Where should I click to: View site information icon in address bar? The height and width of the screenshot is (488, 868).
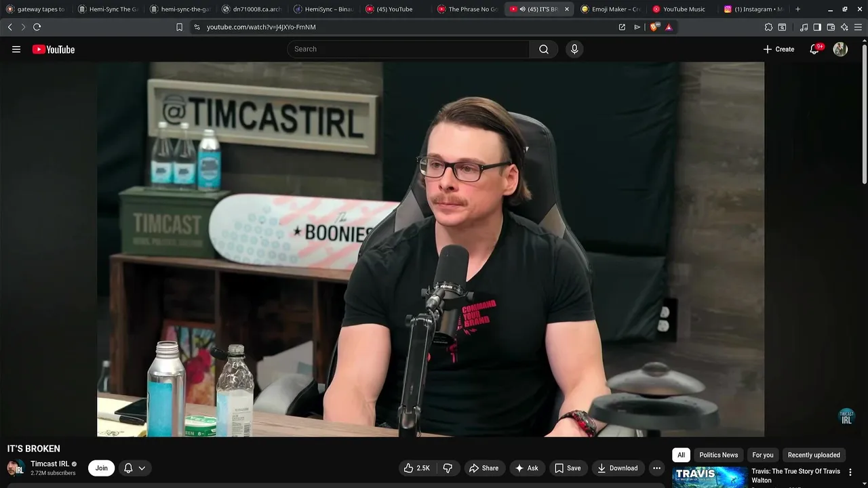click(197, 27)
